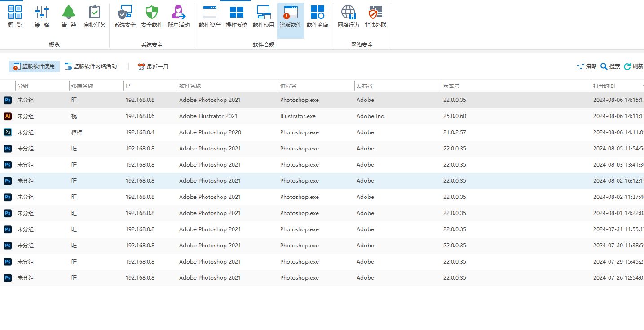
Task: Open the 软件资产 software assets icon
Action: pos(210,17)
